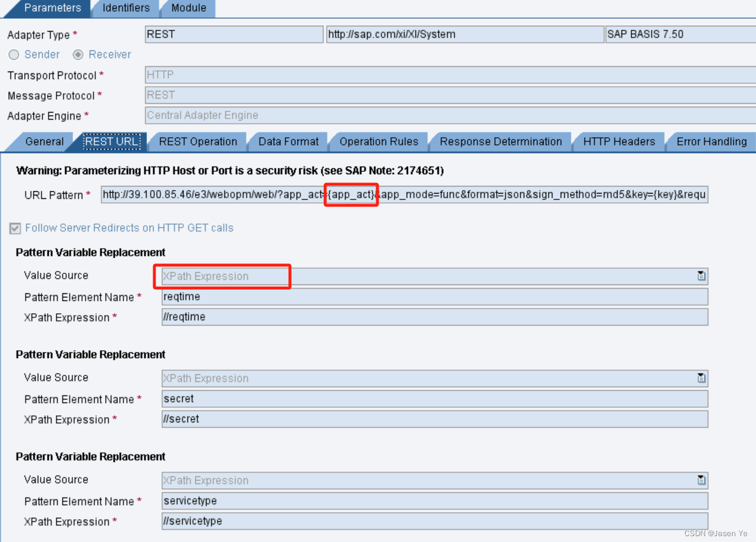Screen dimensions: 756x542
Task: Switch to the Identifiers tab
Action: pyautogui.click(x=125, y=8)
